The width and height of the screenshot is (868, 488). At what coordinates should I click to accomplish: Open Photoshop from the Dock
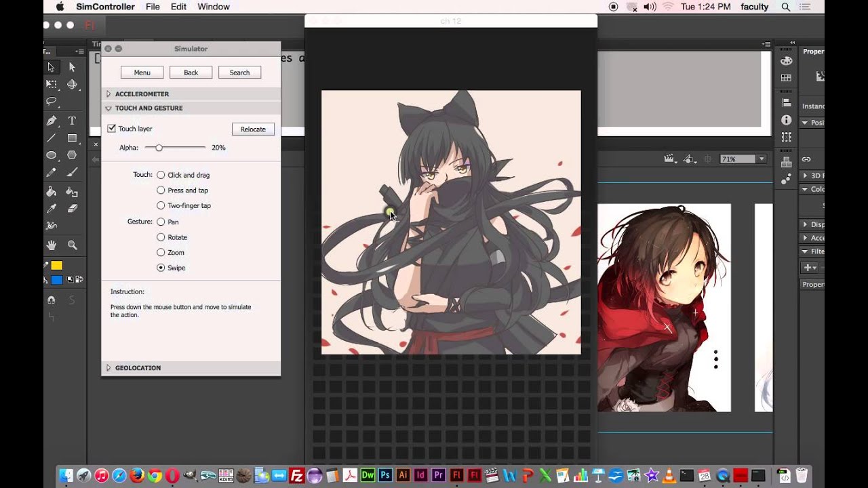(385, 476)
